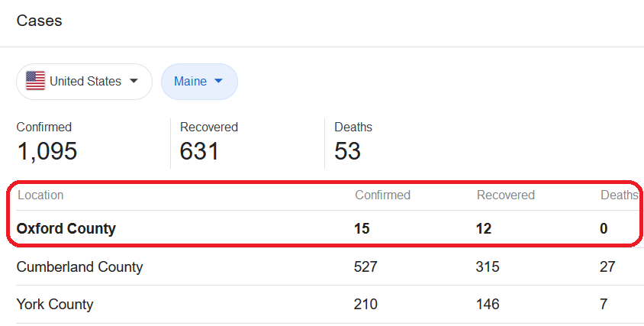Click the Location column header
This screenshot has width=644, height=326.
[40, 195]
